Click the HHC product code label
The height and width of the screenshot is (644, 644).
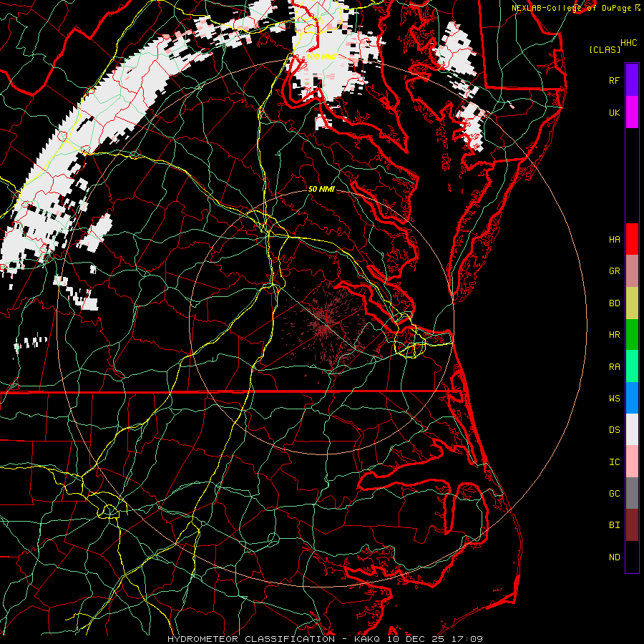click(628, 43)
